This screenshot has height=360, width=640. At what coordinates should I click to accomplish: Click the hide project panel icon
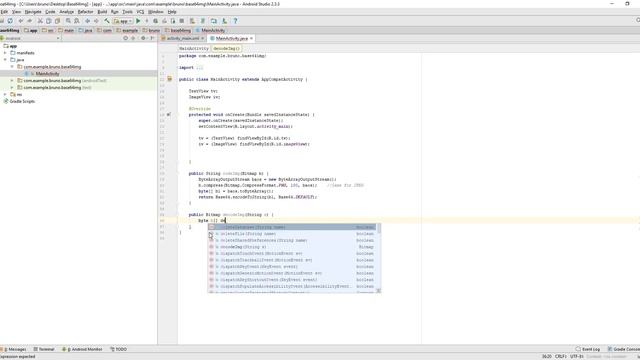(x=152, y=38)
